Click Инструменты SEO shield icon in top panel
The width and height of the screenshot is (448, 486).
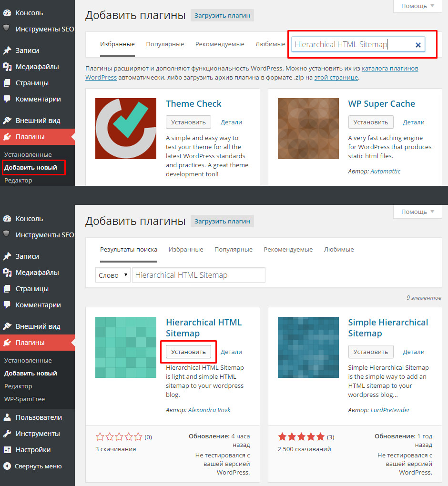pyautogui.click(x=6, y=28)
